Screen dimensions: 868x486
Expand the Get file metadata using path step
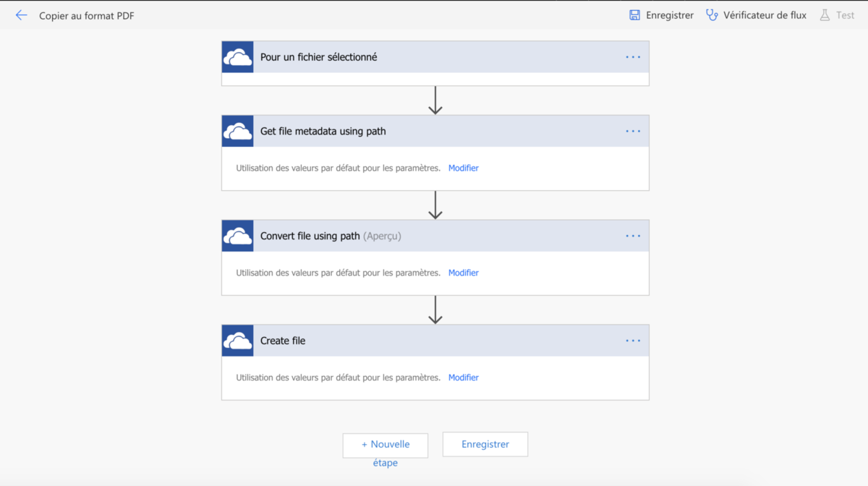click(434, 132)
